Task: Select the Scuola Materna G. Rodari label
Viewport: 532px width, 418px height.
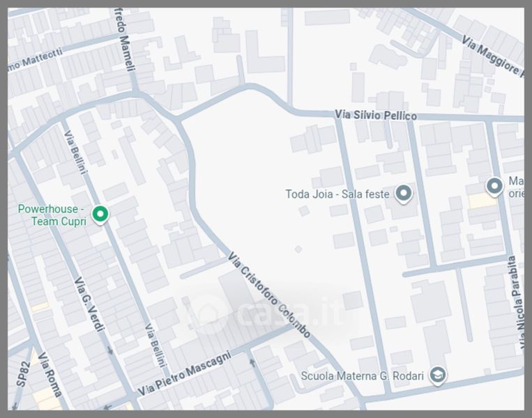Action: point(362,376)
